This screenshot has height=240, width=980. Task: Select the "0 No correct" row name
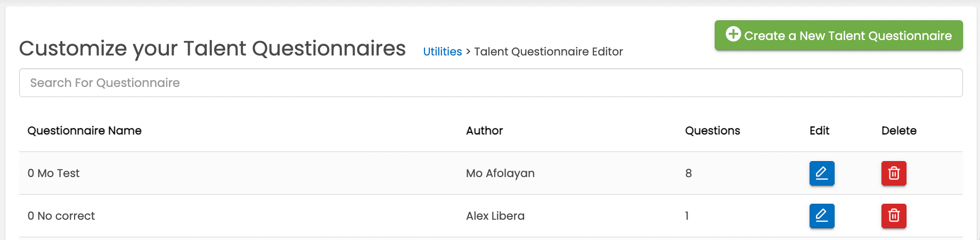(61, 216)
